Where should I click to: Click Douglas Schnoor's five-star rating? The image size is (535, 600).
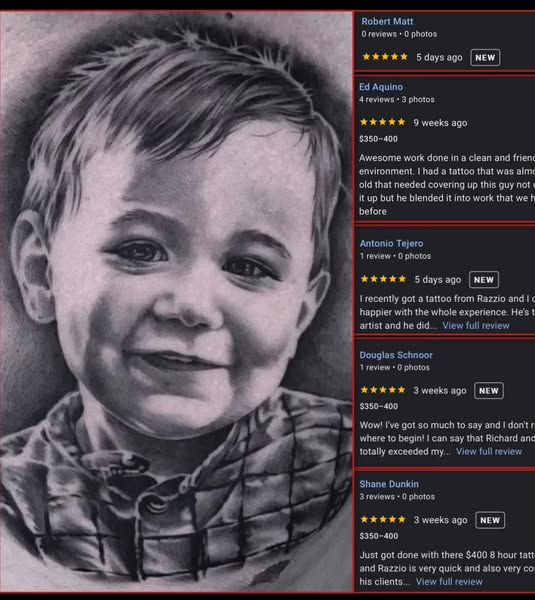382,390
